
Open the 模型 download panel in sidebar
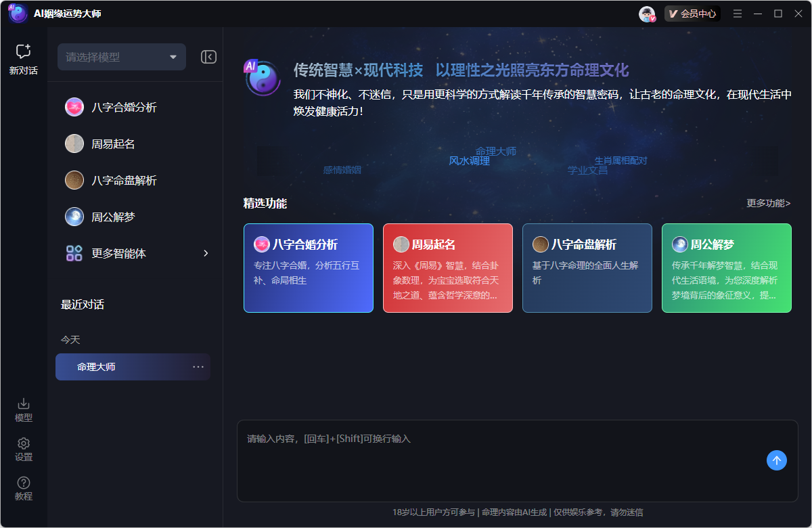pyautogui.click(x=23, y=410)
